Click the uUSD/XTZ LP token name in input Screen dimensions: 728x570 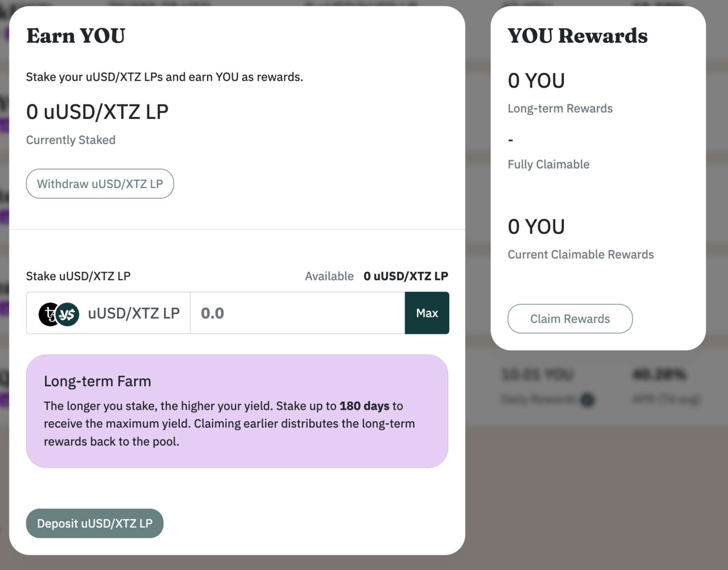coord(134,313)
